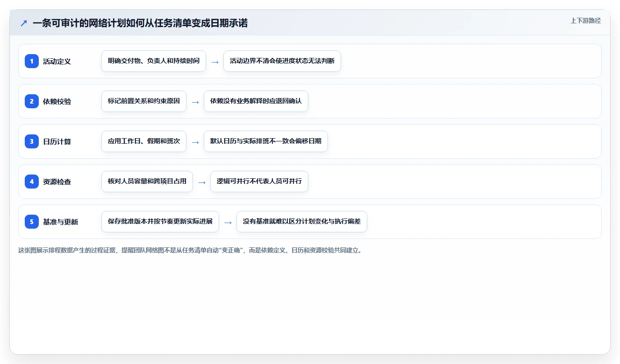
Task: Click the 活动定义 step label
Action: 57,61
